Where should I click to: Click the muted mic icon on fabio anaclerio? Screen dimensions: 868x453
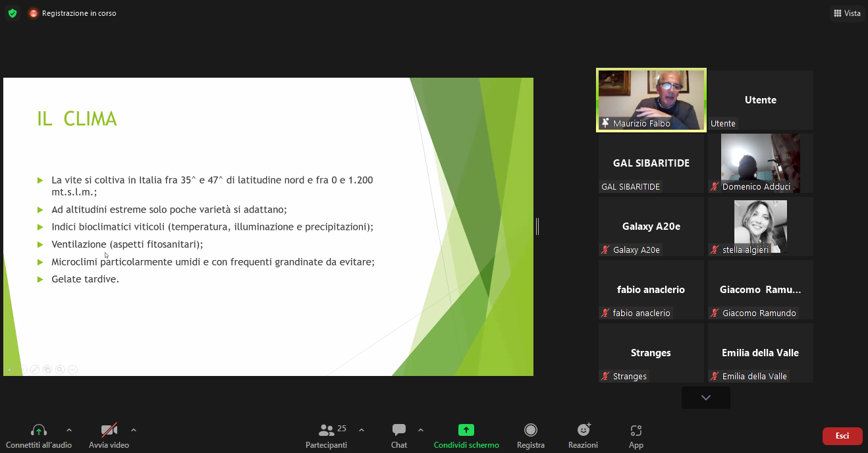[605, 313]
